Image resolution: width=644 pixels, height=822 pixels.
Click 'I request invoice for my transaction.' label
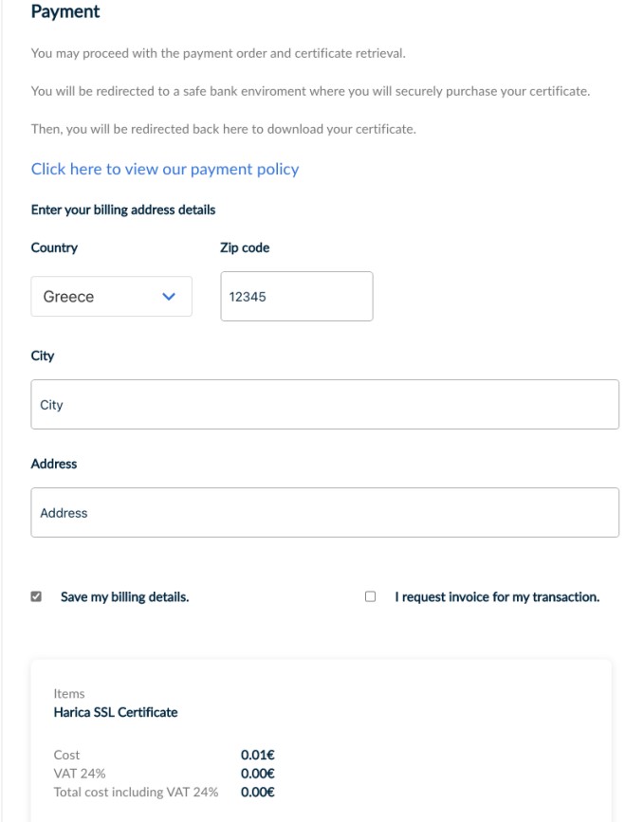pyautogui.click(x=497, y=597)
